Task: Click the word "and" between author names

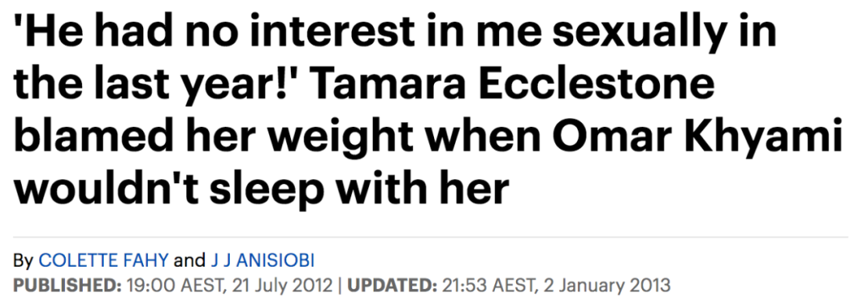Action: [190, 260]
